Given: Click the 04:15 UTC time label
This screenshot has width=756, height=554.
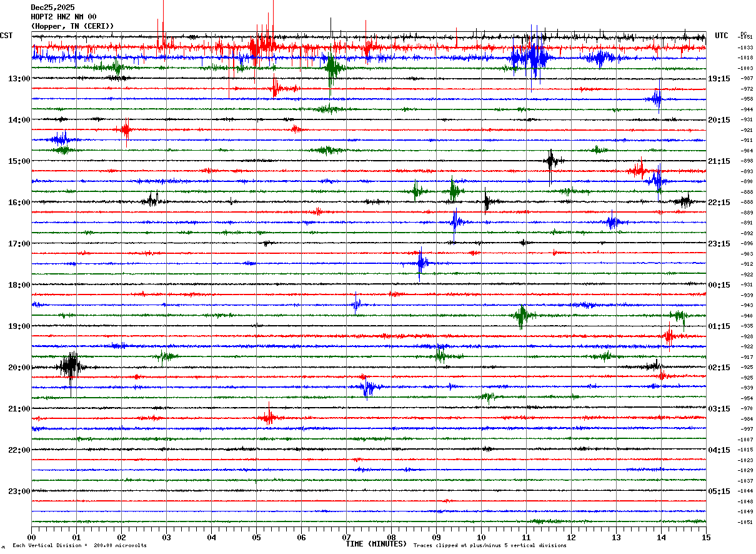Looking at the screenshot, I should tap(719, 450).
